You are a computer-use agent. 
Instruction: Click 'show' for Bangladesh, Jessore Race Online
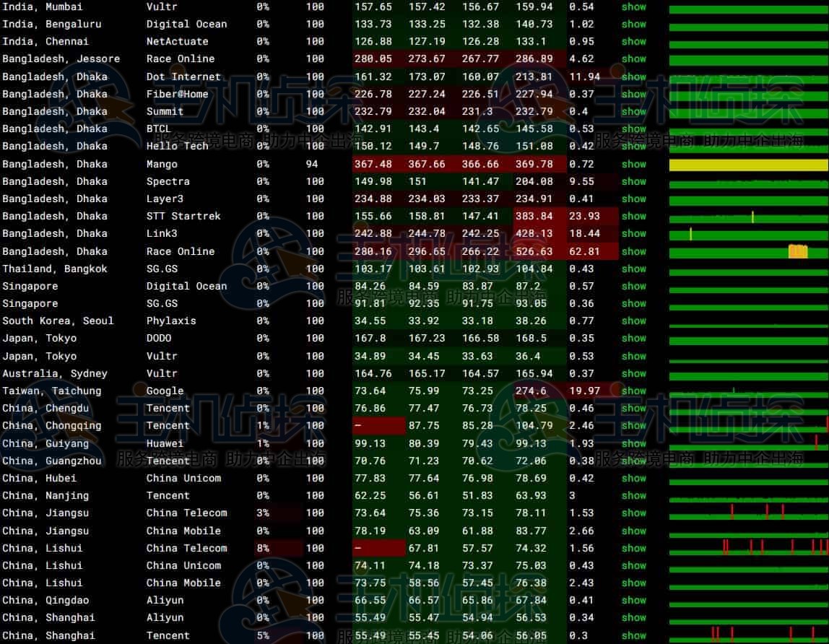(633, 59)
